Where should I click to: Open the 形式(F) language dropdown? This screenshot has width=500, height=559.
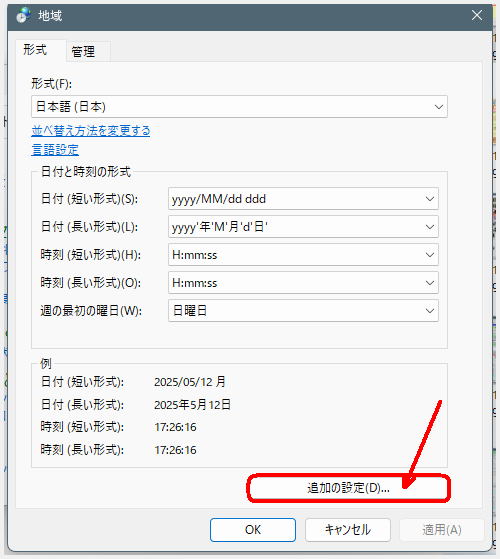239,107
